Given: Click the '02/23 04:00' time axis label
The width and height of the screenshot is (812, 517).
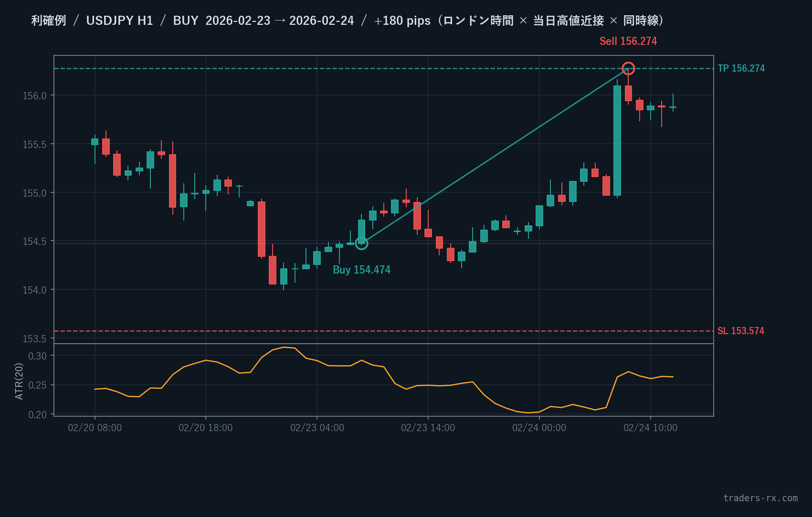Looking at the screenshot, I should [x=317, y=428].
